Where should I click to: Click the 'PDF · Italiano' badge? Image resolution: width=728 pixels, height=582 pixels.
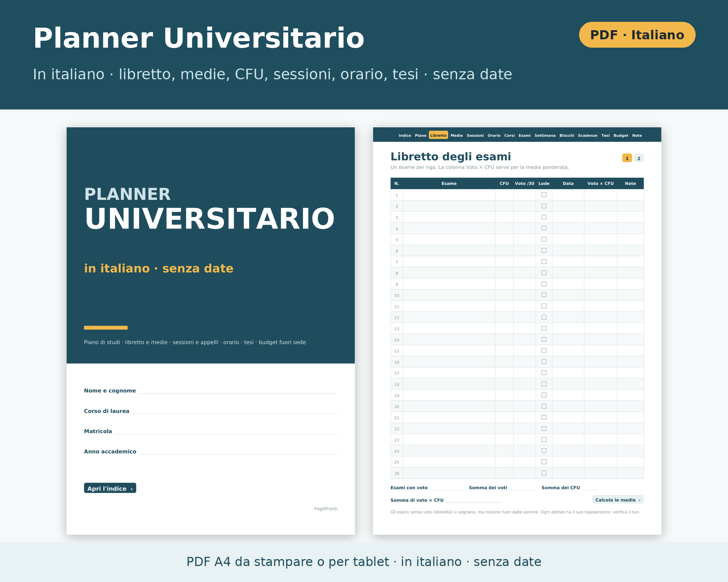click(637, 35)
